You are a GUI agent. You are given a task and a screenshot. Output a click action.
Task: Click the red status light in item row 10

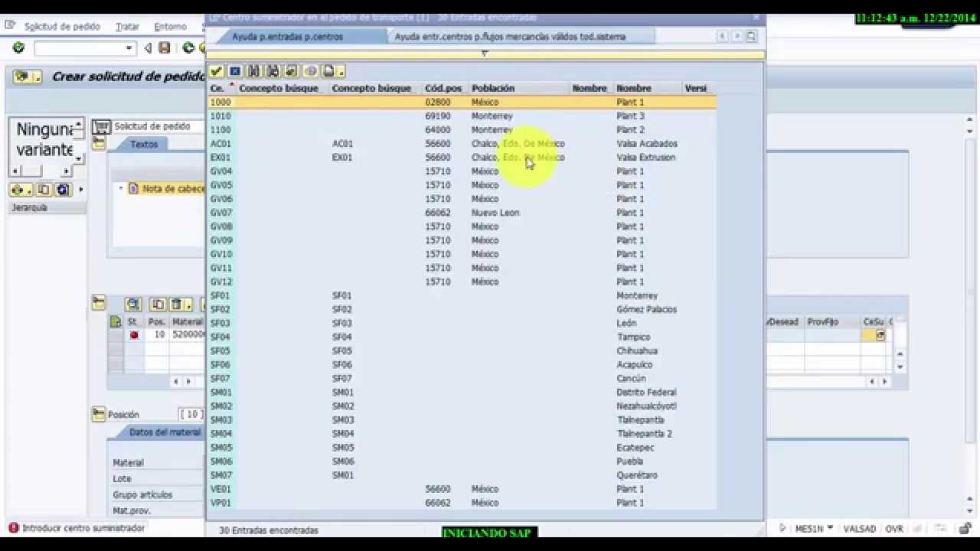click(x=134, y=334)
